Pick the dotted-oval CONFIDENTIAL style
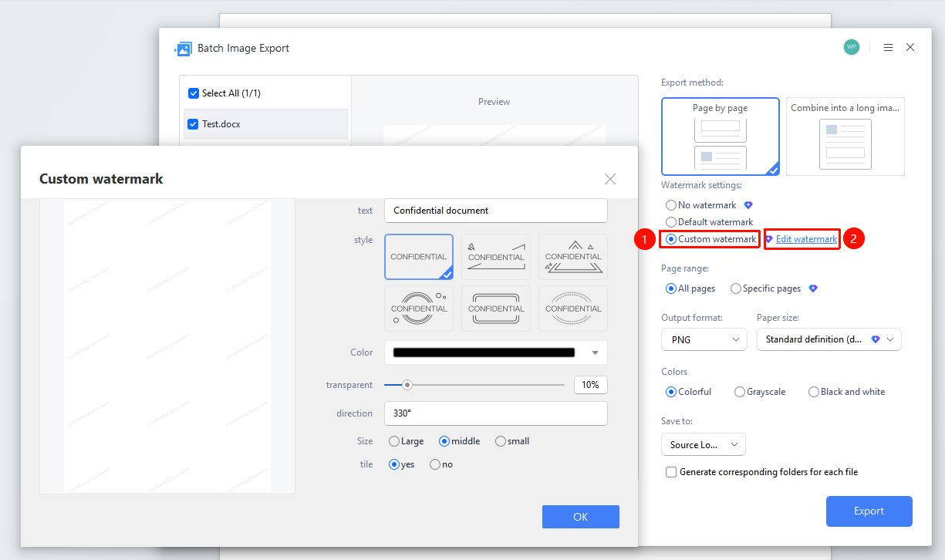 pyautogui.click(x=573, y=309)
